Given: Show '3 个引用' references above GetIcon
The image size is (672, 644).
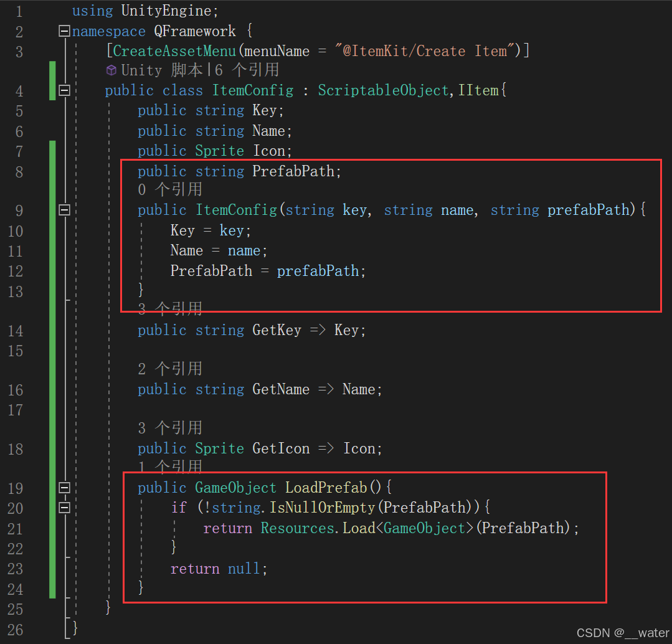Looking at the screenshot, I should [x=170, y=428].
